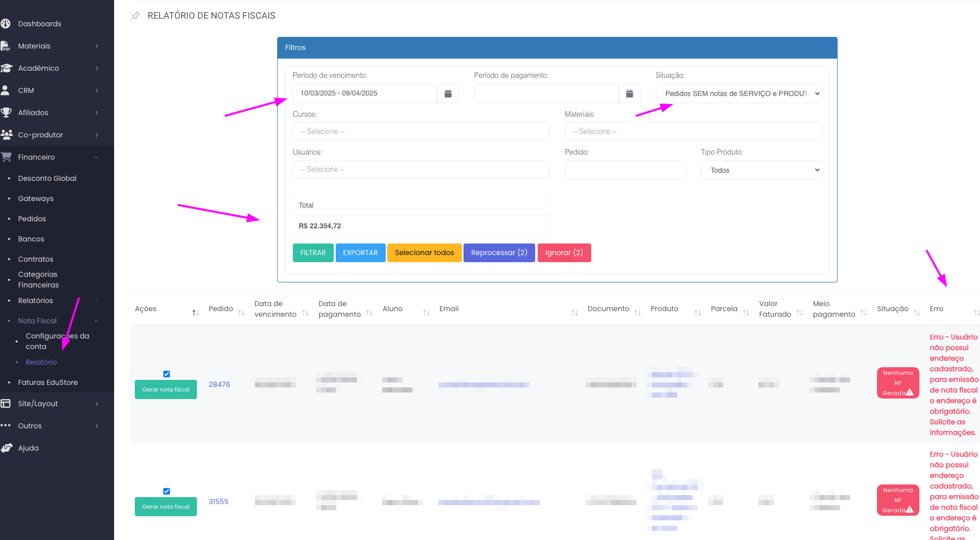980x540 pixels.
Task: Open the Cursos selection dropdown
Action: point(421,131)
